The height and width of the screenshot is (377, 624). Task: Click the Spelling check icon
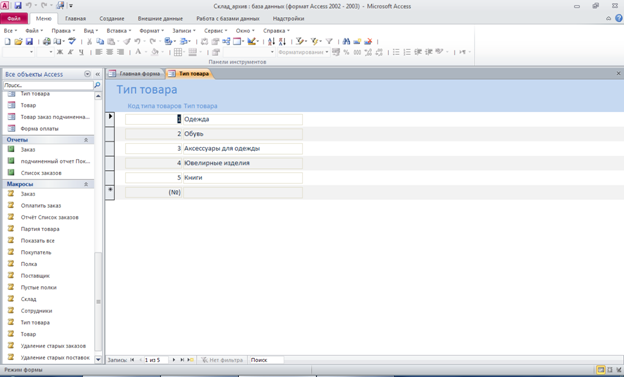72,41
